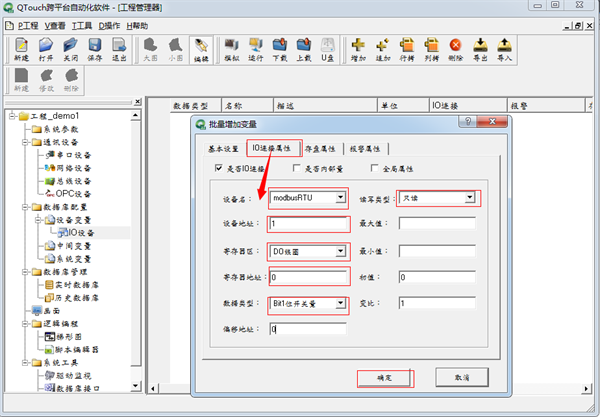Click the 保存 (Save) toolbar icon
This screenshot has width=600, height=417.
click(x=95, y=49)
